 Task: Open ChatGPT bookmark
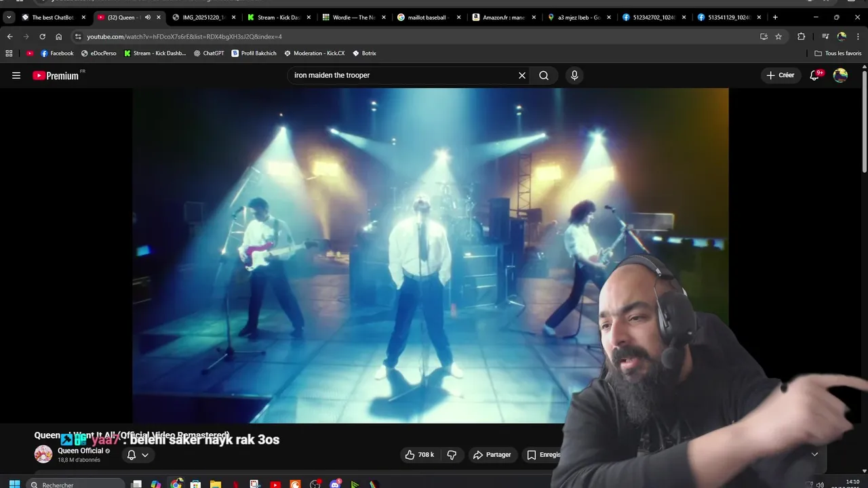point(208,53)
